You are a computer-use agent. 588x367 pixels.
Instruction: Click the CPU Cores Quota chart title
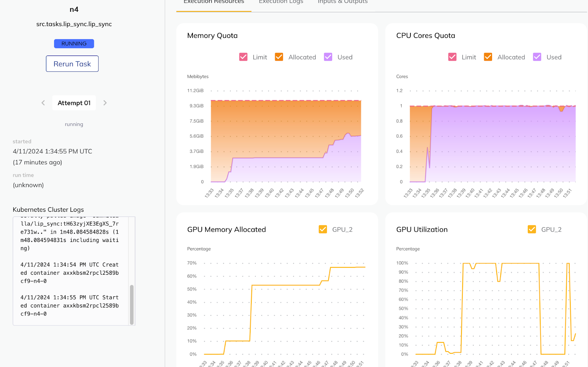click(x=426, y=36)
